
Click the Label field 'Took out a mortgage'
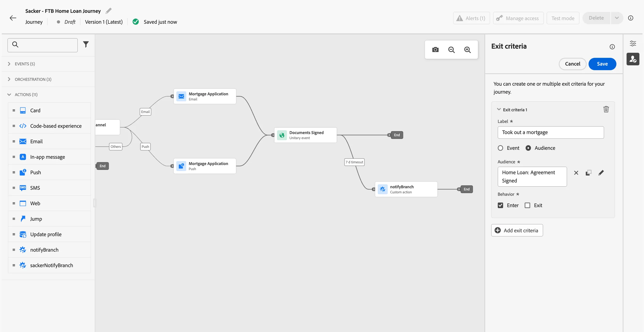pos(551,132)
